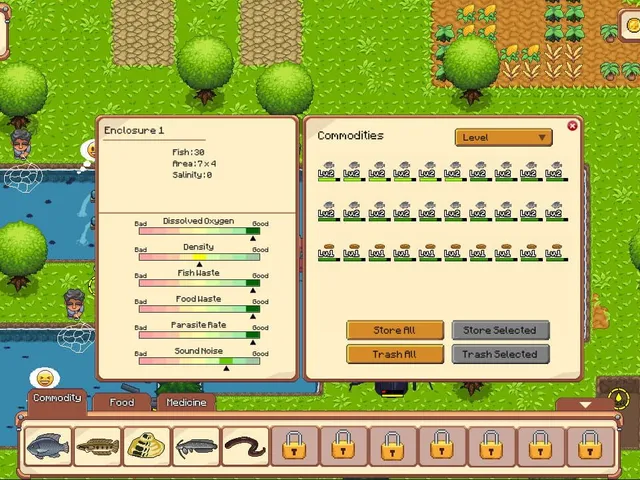Select last Lv2 fish in top commodity row
The height and width of the screenshot is (480, 640).
tap(556, 171)
